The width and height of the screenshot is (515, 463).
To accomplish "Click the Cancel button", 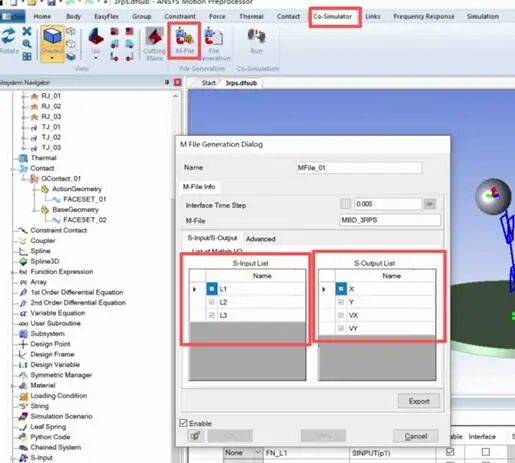I will (416, 436).
